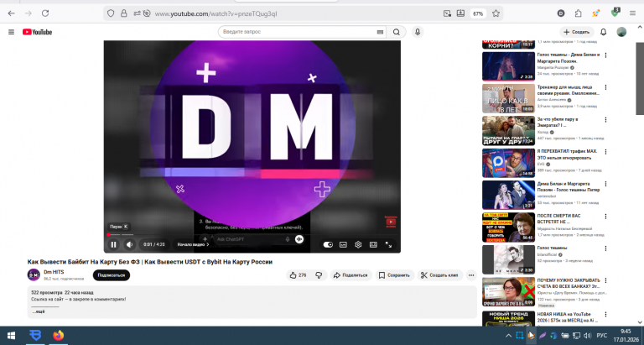Open the player settings gear

click(358, 244)
